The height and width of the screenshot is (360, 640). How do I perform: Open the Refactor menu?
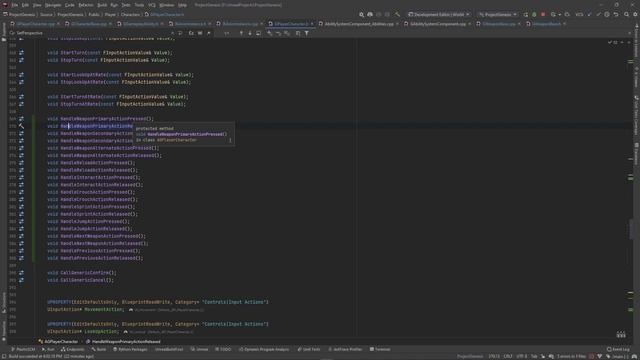pyautogui.click(x=86, y=5)
